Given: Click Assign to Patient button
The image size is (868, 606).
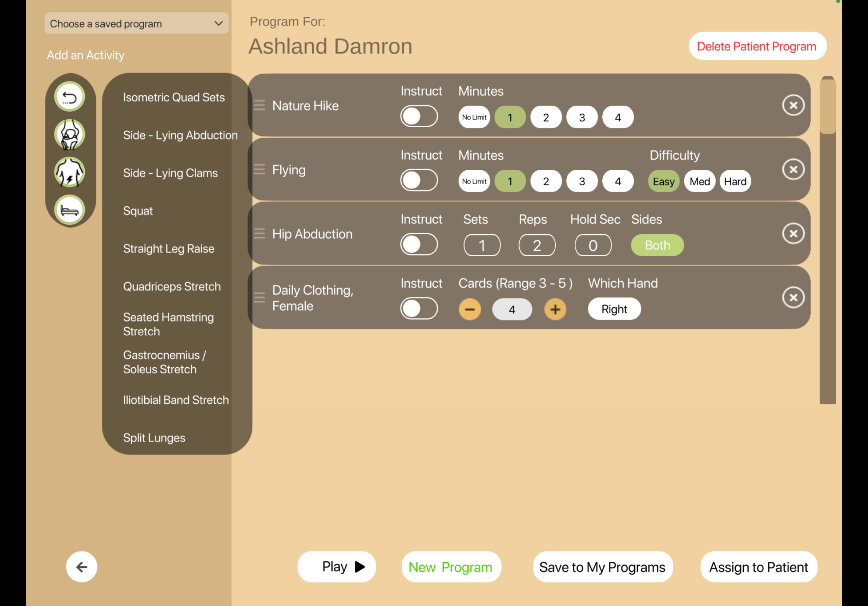Looking at the screenshot, I should (x=758, y=567).
